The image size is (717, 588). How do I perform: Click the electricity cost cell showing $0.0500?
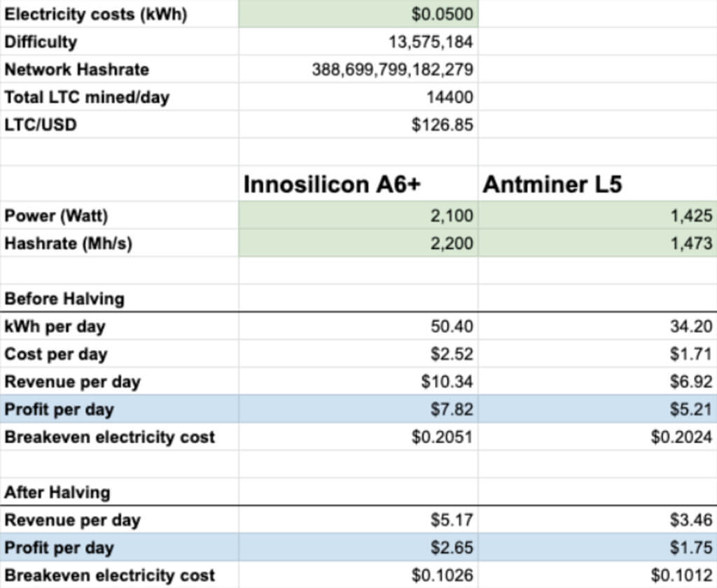click(358, 14)
